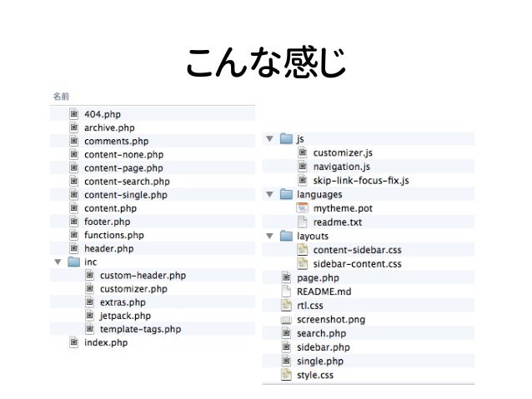Click the js folder icon
Viewport: 532px width, 399px height.
coord(286,138)
